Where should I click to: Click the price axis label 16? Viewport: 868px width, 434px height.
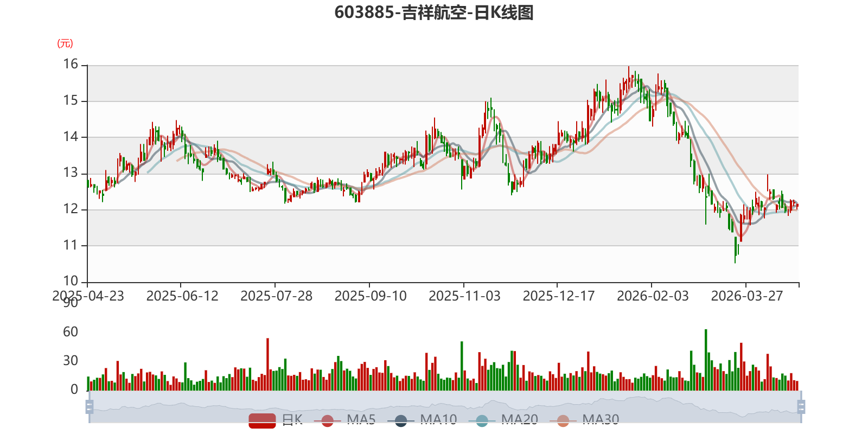coord(71,65)
